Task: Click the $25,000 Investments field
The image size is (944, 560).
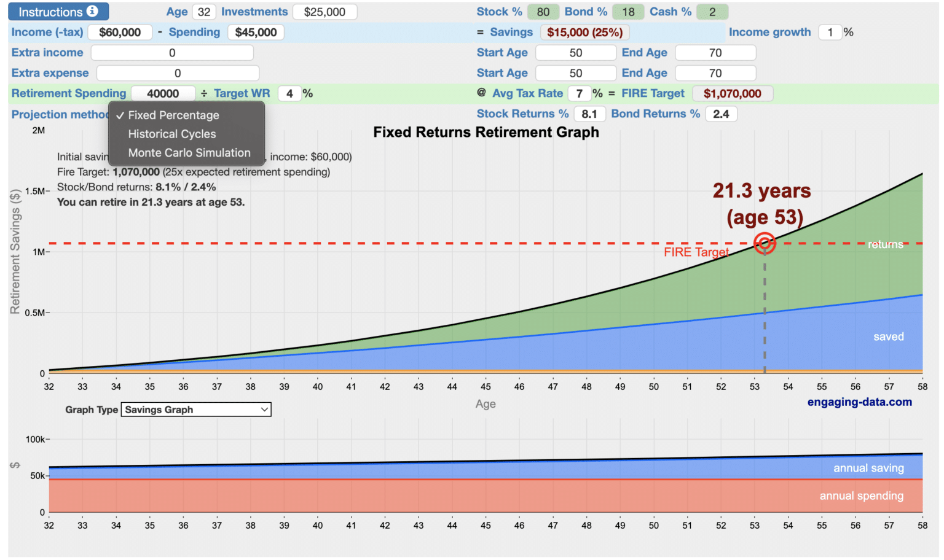Action: tap(324, 11)
